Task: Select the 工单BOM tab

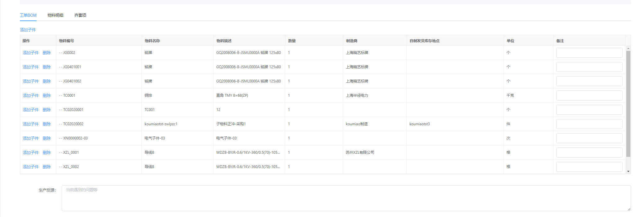Action: coord(28,15)
